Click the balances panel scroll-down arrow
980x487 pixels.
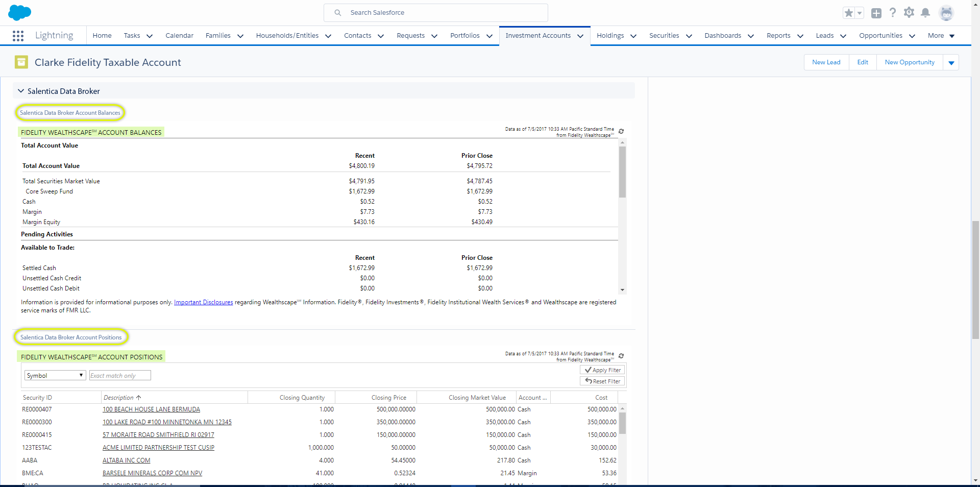coord(622,290)
